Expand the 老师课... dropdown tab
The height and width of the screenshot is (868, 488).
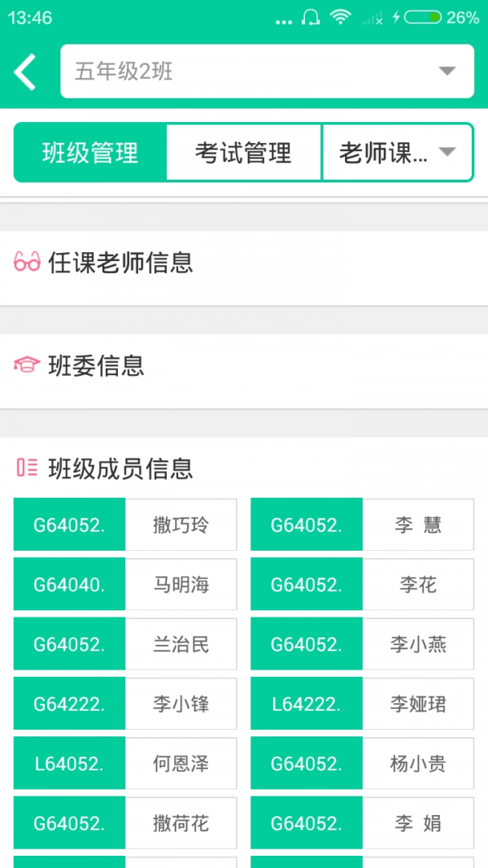pyautogui.click(x=397, y=153)
